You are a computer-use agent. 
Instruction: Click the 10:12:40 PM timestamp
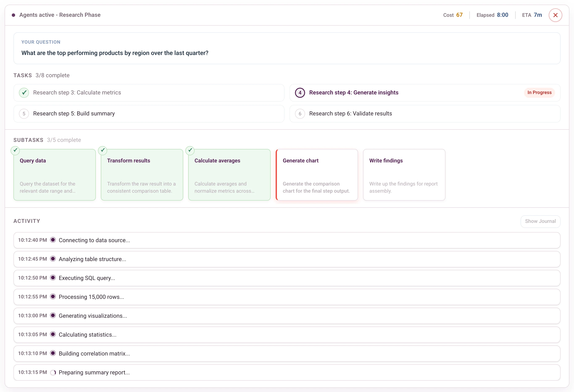[32, 240]
